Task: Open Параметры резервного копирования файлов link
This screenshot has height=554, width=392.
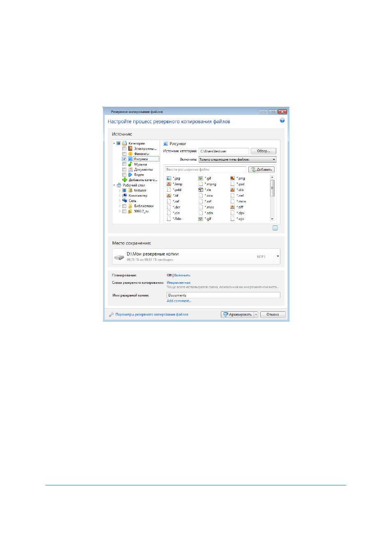Action: point(152,315)
